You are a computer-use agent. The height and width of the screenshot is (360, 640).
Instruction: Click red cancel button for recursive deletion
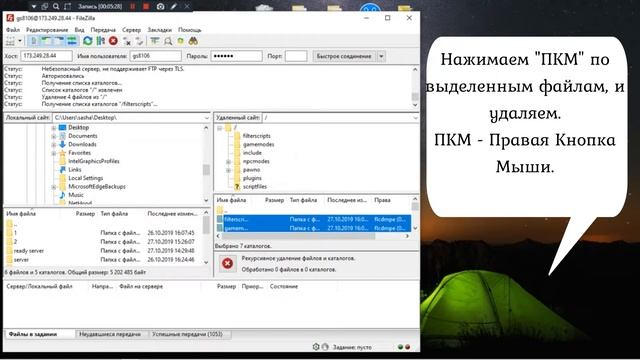coord(227,263)
